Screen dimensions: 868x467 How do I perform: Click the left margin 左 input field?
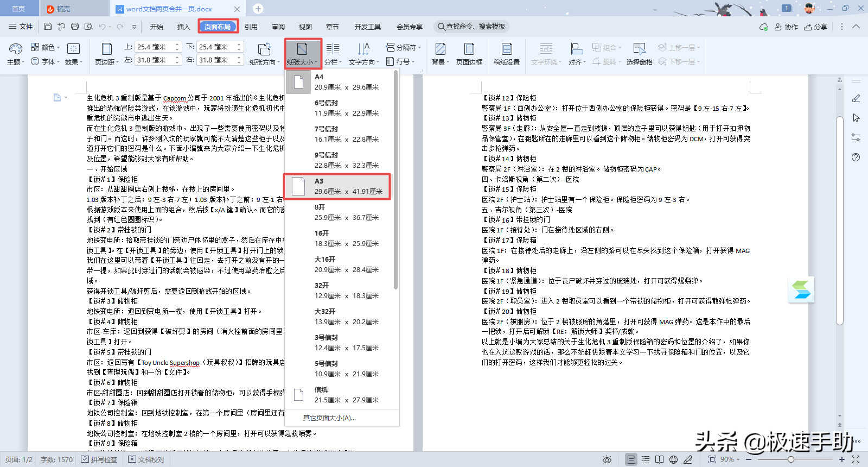pyautogui.click(x=155, y=60)
